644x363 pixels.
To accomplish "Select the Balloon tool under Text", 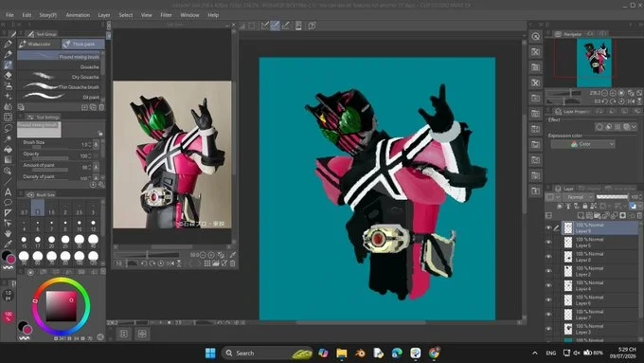I will (8, 202).
